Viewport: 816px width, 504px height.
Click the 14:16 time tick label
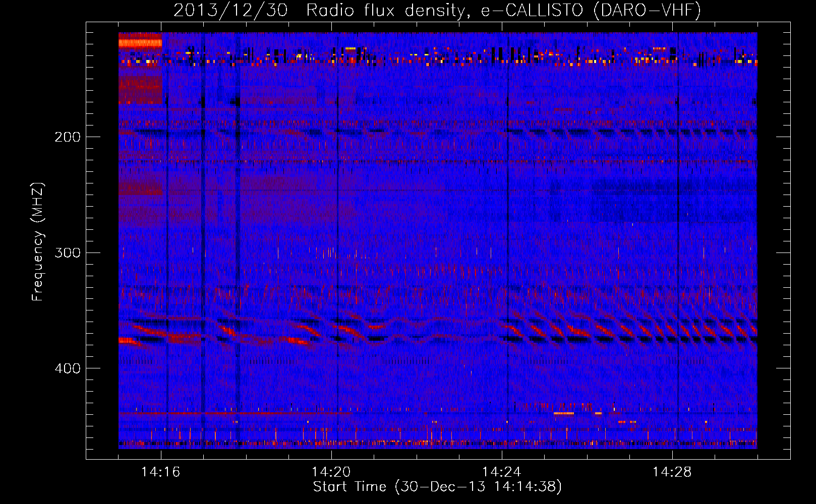pyautogui.click(x=161, y=472)
